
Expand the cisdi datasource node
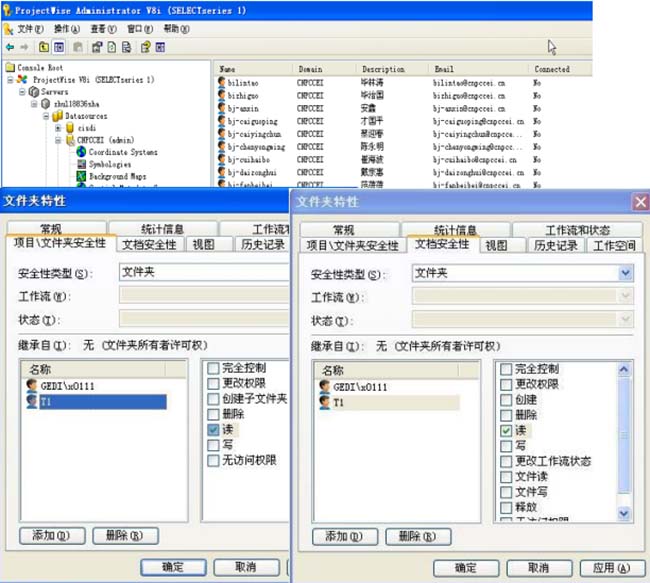tap(58, 128)
